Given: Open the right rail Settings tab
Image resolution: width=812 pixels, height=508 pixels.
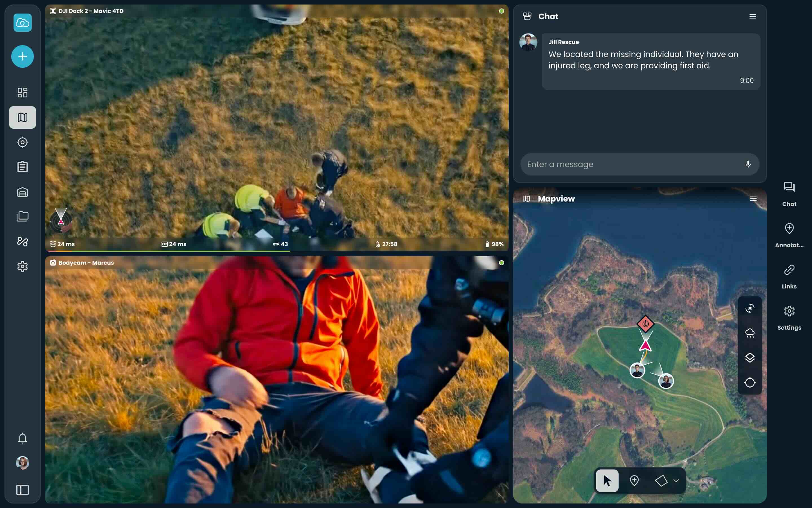Looking at the screenshot, I should pos(789,318).
